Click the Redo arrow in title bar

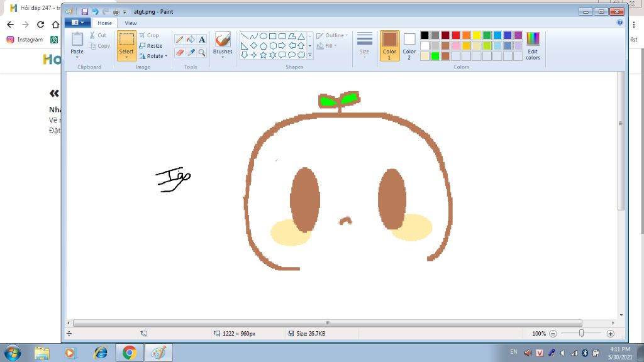106,12
